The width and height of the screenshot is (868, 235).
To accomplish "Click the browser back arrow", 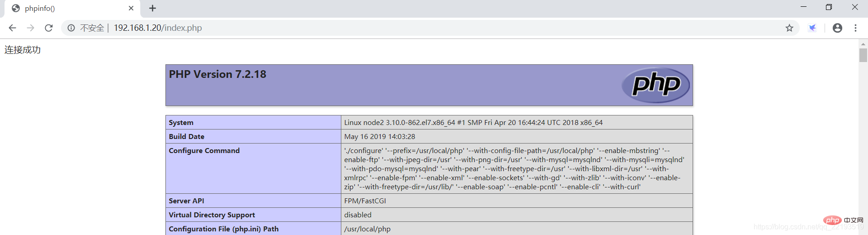I will pos(12,28).
